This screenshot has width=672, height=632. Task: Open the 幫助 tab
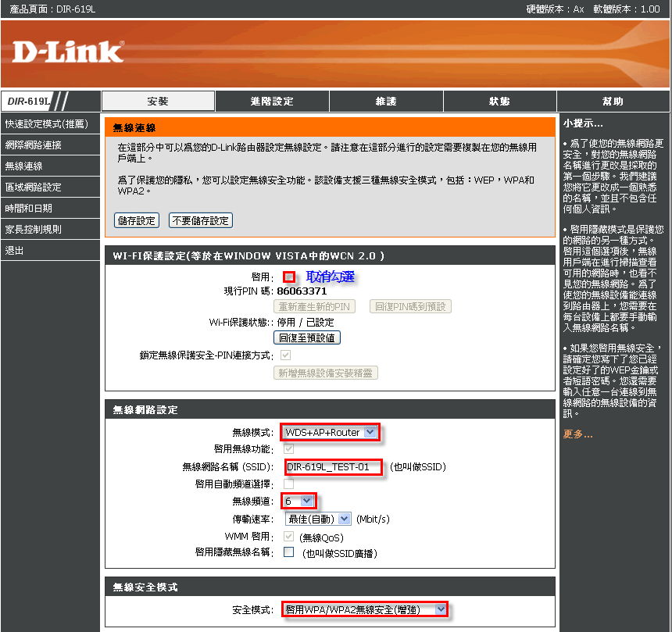coord(613,101)
